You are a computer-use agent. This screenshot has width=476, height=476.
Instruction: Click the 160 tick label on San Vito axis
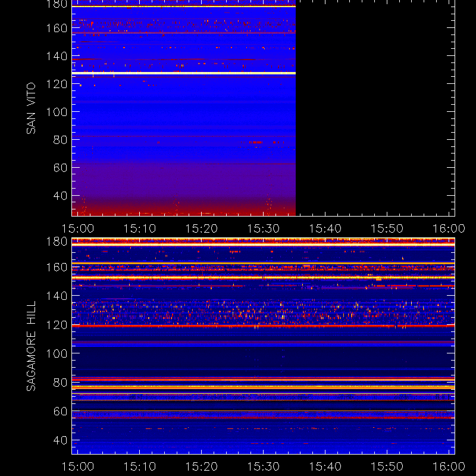pyautogui.click(x=57, y=28)
